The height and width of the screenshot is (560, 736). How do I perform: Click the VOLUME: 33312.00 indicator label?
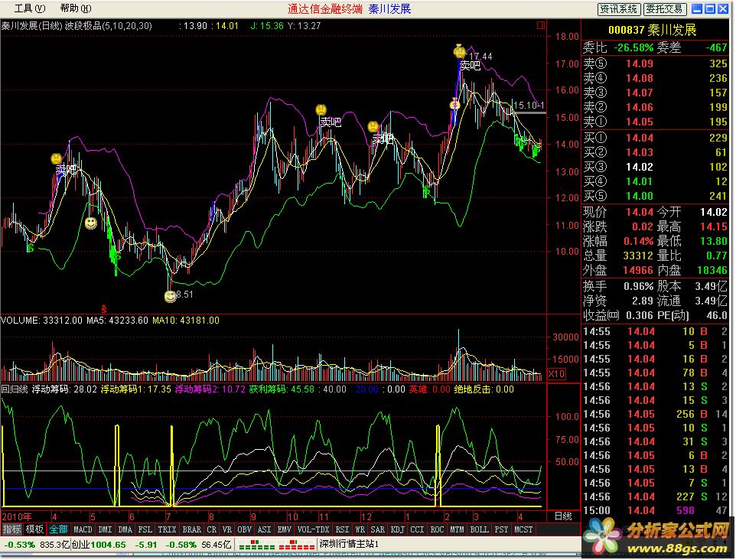click(x=42, y=320)
